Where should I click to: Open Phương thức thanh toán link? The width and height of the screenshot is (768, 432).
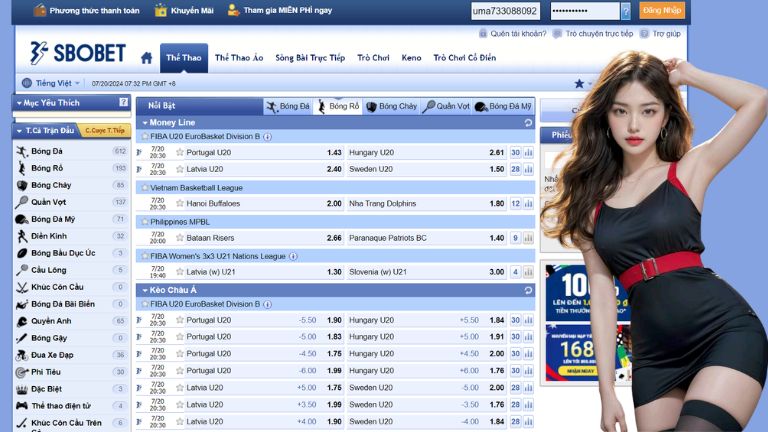[87, 10]
